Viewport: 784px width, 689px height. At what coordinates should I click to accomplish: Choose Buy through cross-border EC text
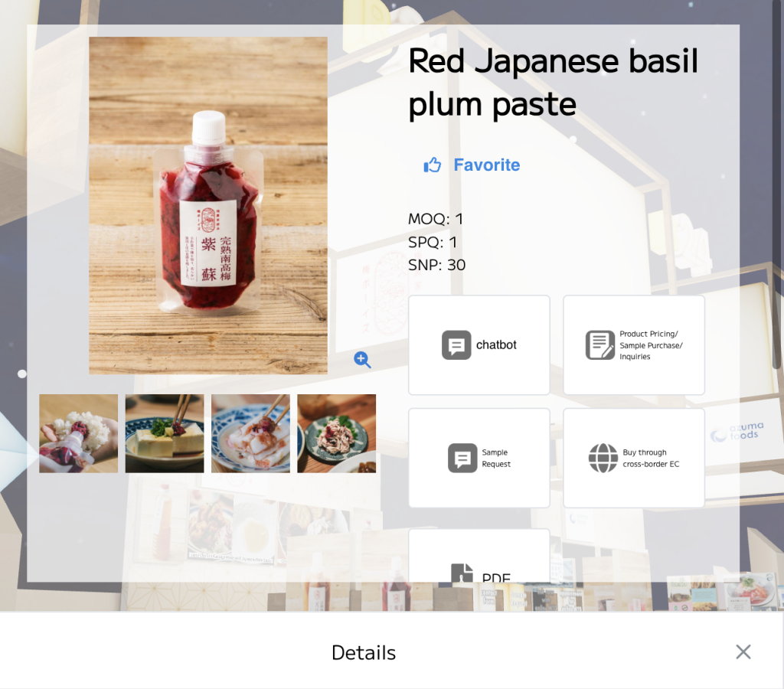click(651, 458)
